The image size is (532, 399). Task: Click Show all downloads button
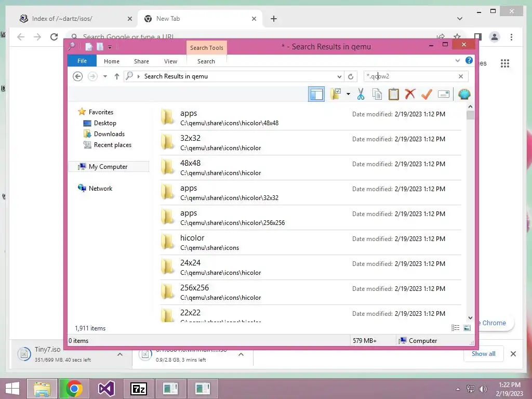(484, 353)
